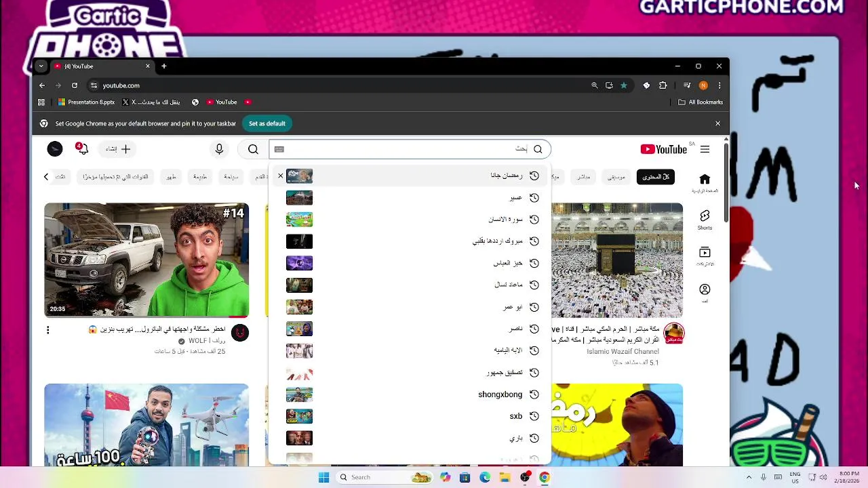Choose search suggestion 'ماعاد تسال'
868x488 pixels.
[x=410, y=285]
